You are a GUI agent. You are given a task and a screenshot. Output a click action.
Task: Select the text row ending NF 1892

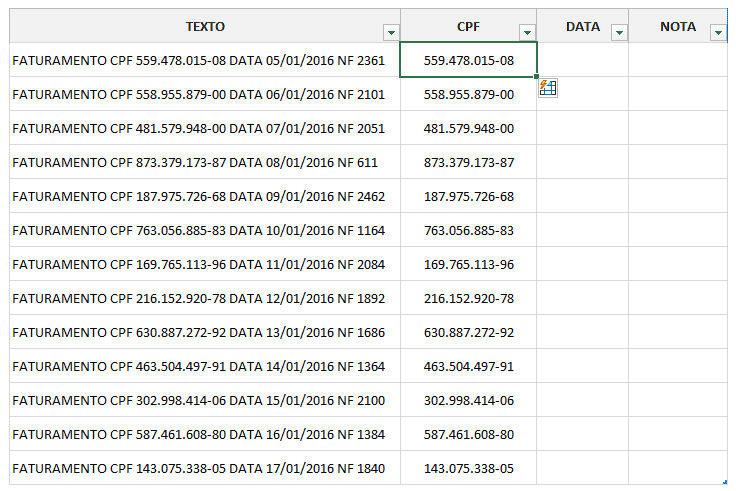[205, 298]
